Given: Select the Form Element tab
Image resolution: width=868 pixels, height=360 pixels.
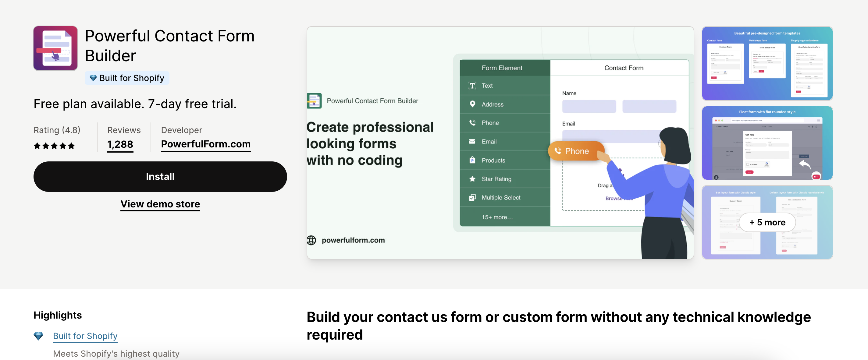Looking at the screenshot, I should pos(502,68).
